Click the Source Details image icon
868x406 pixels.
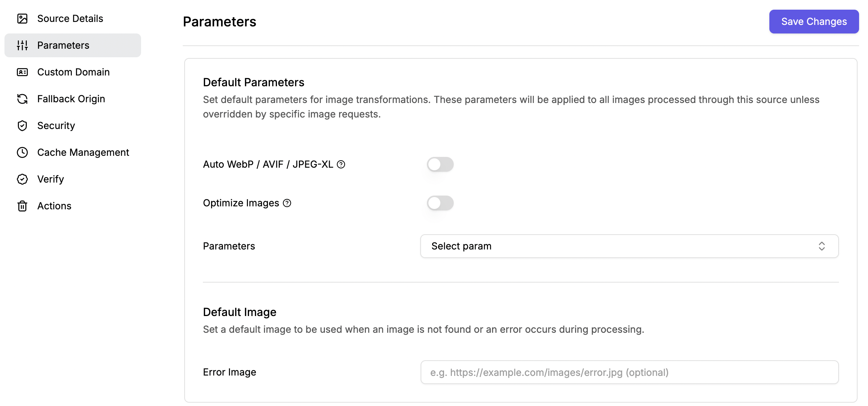point(22,19)
